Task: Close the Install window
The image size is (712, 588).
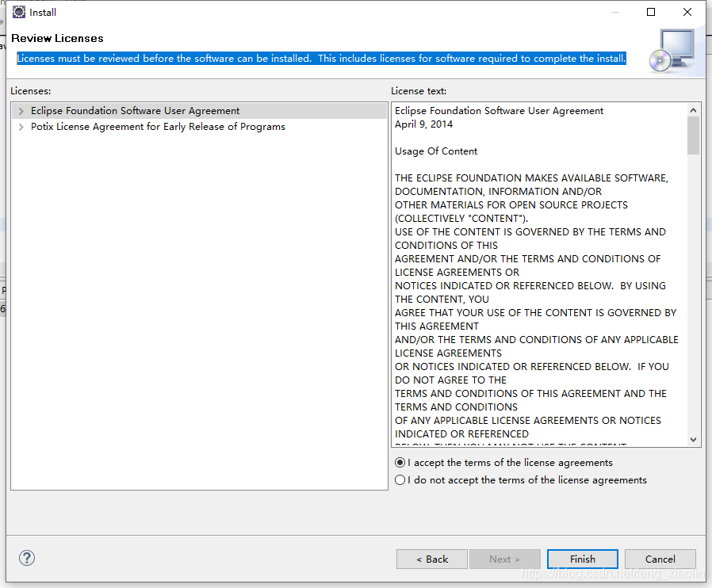Action: tap(687, 12)
